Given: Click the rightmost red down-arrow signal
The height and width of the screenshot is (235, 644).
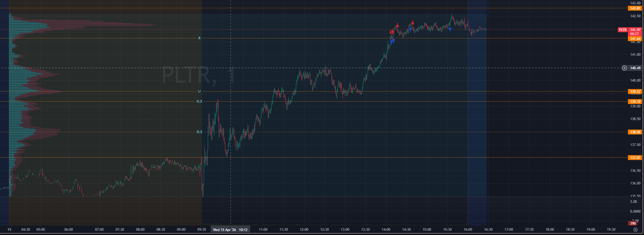Looking at the screenshot, I should point(413,22).
